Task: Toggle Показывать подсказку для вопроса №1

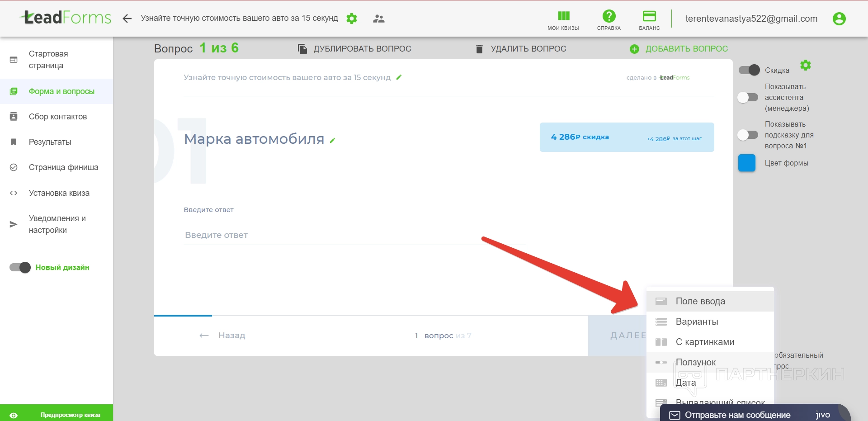Action: coord(748,135)
